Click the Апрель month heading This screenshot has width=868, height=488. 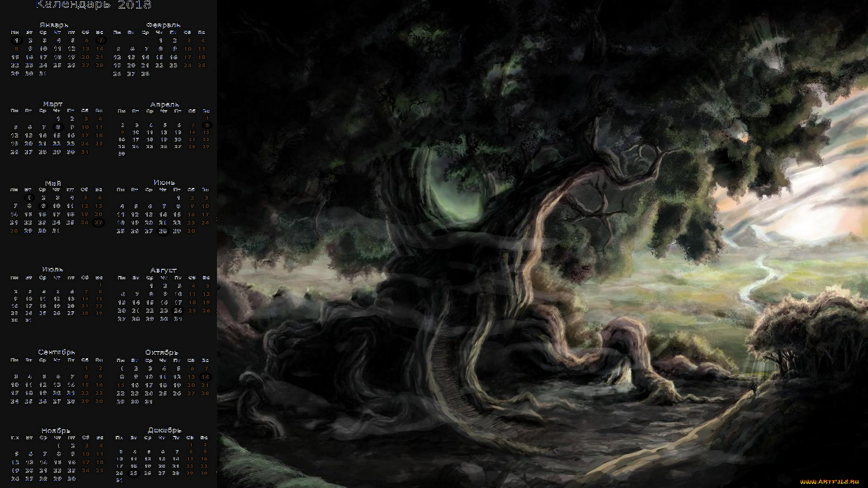tap(165, 104)
